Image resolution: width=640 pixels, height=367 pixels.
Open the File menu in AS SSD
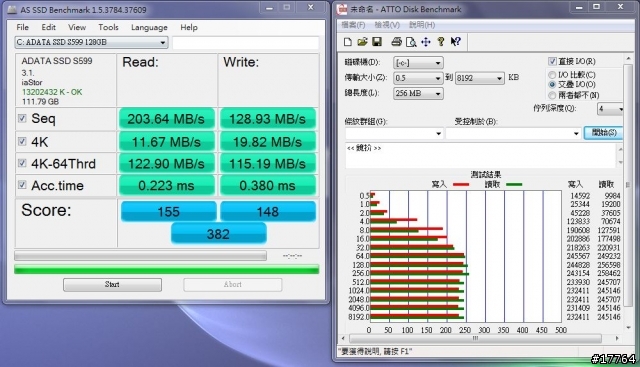[x=22, y=27]
